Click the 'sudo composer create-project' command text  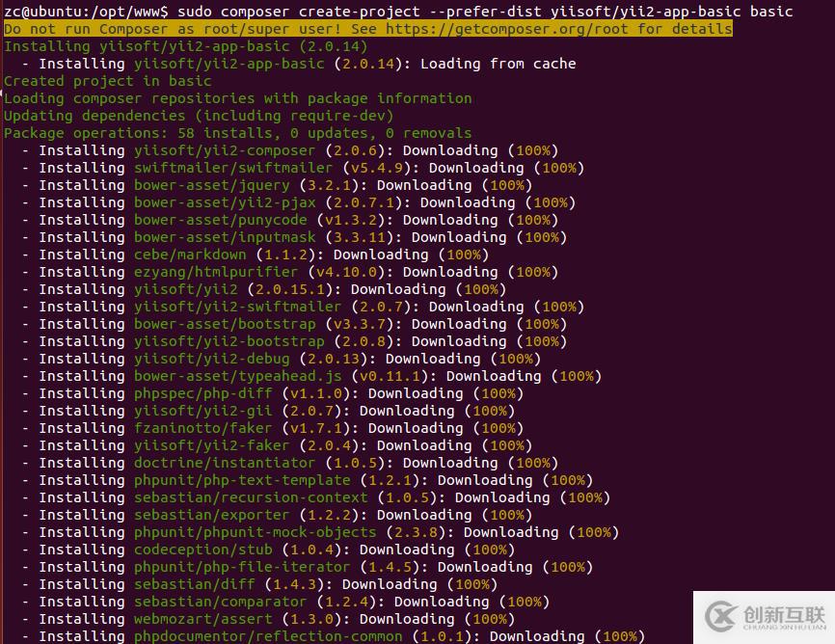point(297,12)
